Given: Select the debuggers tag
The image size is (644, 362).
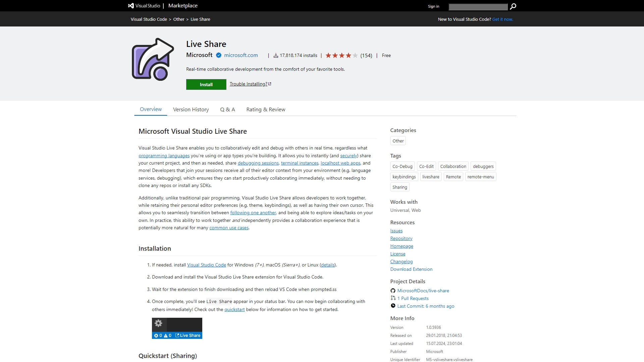Looking at the screenshot, I should point(483,166).
